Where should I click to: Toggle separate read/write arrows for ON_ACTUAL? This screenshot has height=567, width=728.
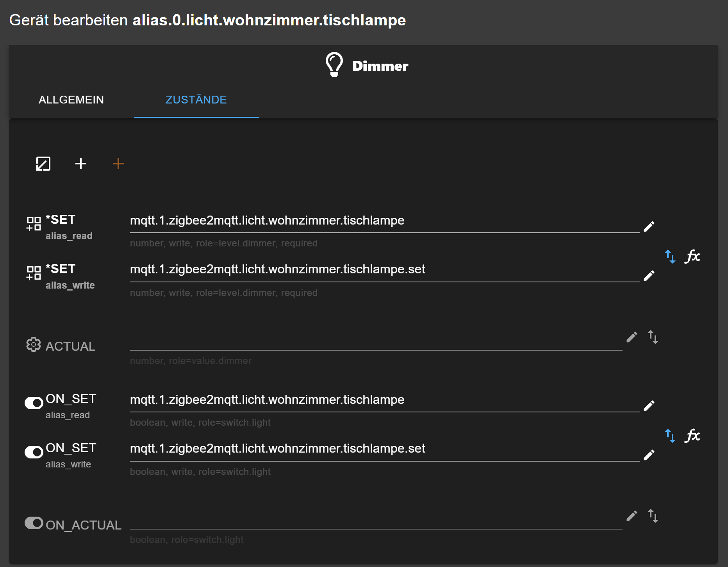(x=653, y=516)
